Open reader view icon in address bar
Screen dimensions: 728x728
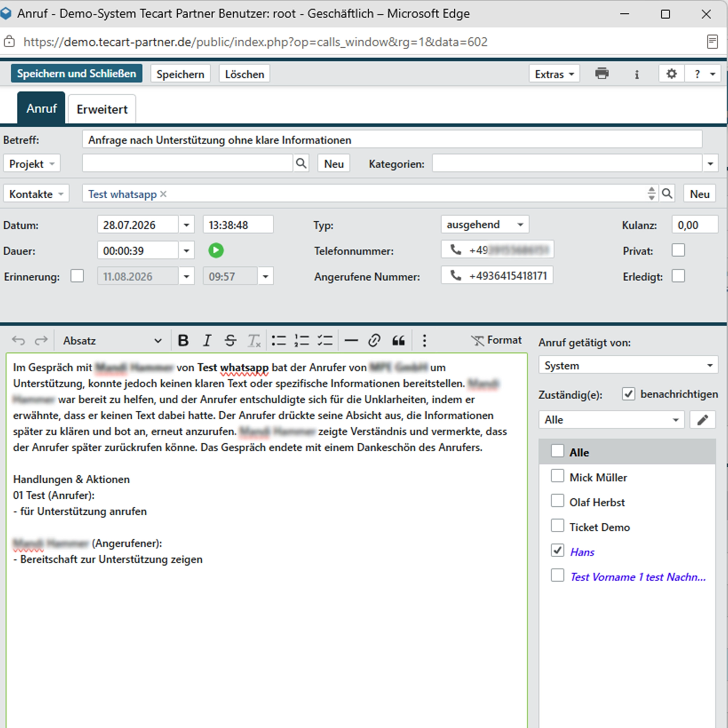coord(712,41)
